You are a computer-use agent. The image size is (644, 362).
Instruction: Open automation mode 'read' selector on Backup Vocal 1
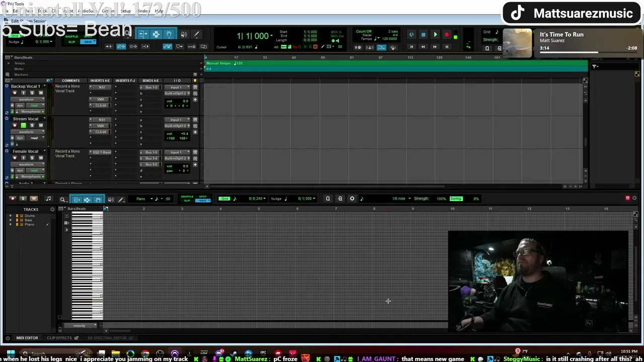(x=35, y=105)
